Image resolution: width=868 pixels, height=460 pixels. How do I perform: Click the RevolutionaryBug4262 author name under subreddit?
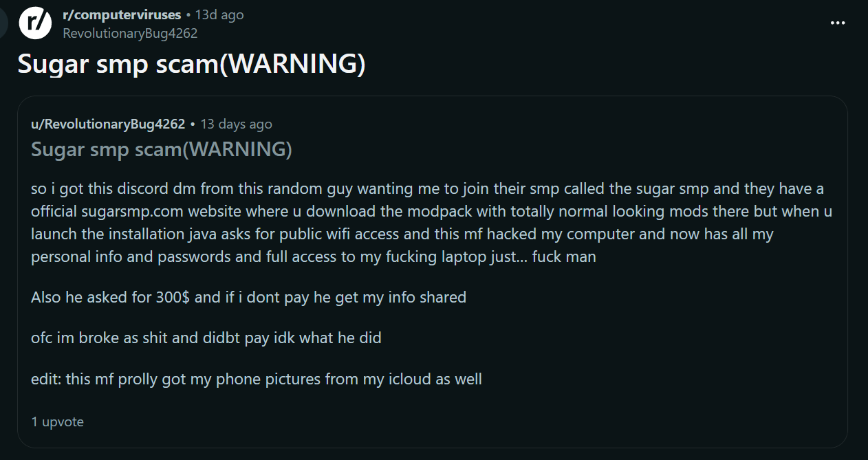coord(130,33)
